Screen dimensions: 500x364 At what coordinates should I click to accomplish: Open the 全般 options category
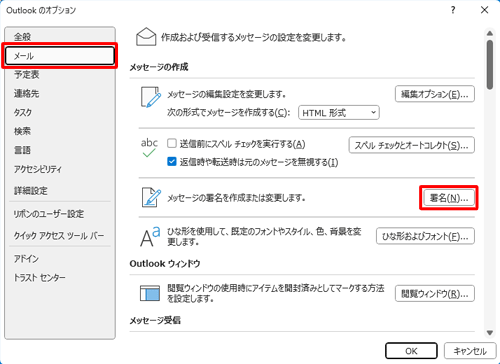[22, 36]
